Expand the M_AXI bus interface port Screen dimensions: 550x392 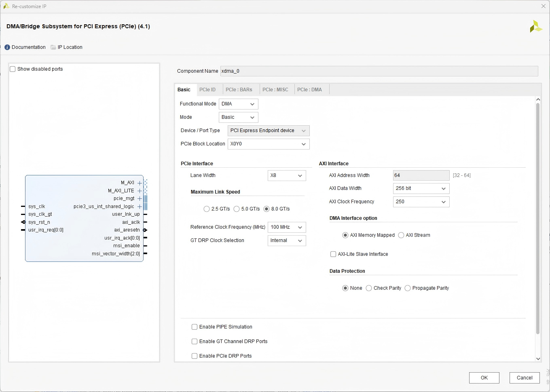pyautogui.click(x=140, y=183)
